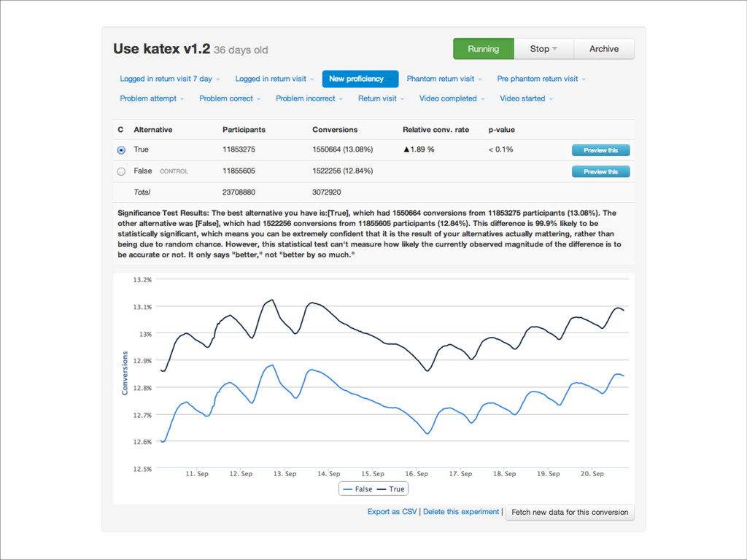Preview the False control alternative
This screenshot has height=560, width=747.
point(601,171)
